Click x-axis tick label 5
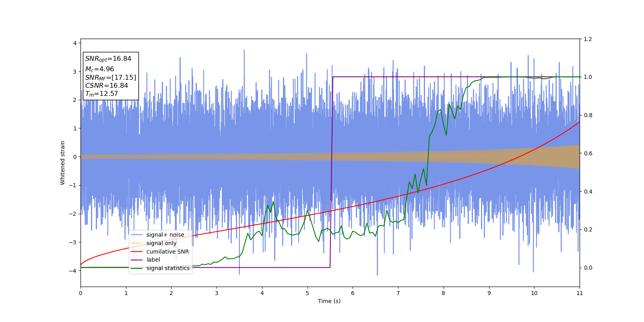This screenshot has width=644, height=322. (308, 293)
